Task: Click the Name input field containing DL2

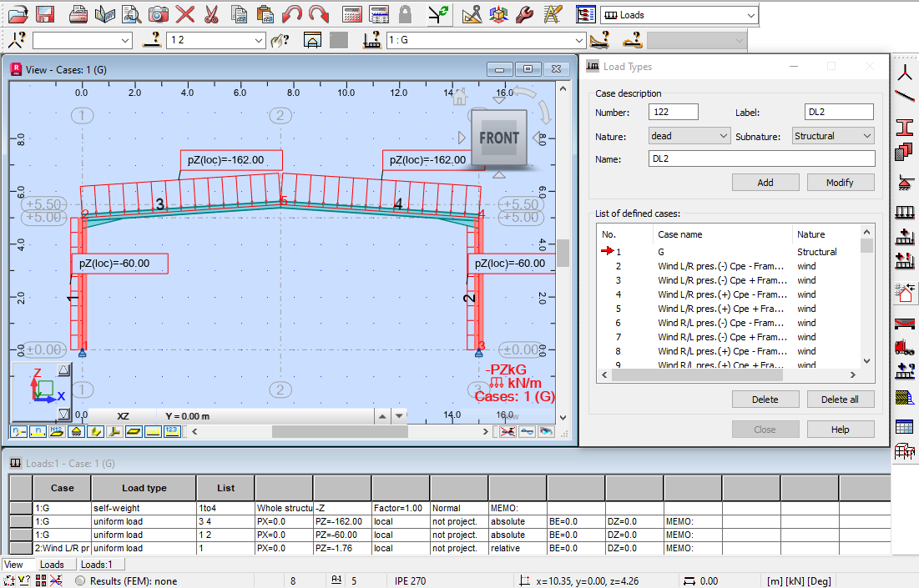Action: coord(760,158)
